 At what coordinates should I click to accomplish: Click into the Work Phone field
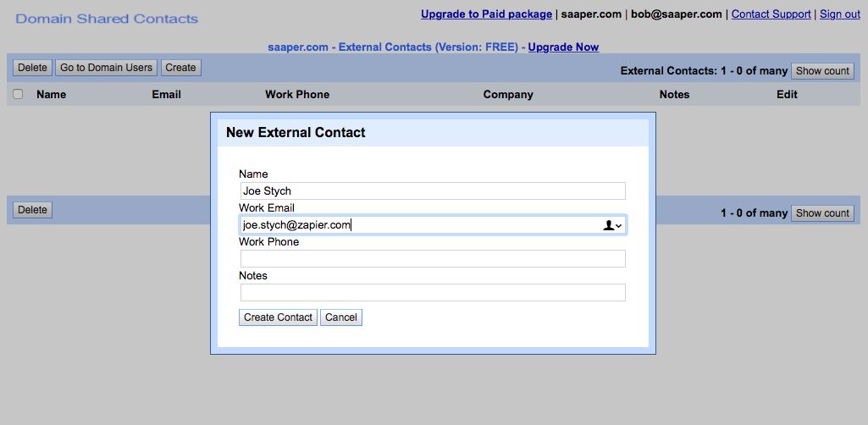(x=433, y=259)
